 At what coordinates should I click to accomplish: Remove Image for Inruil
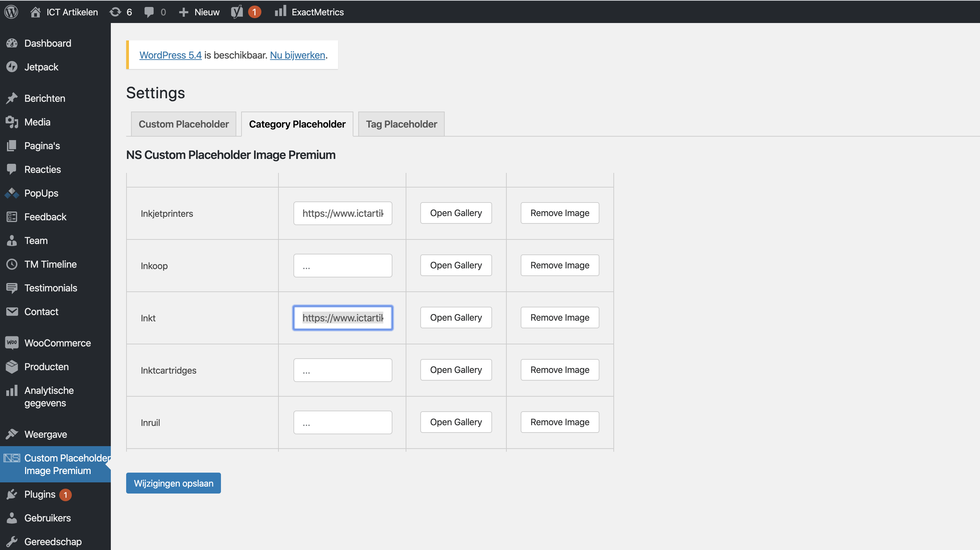point(560,422)
